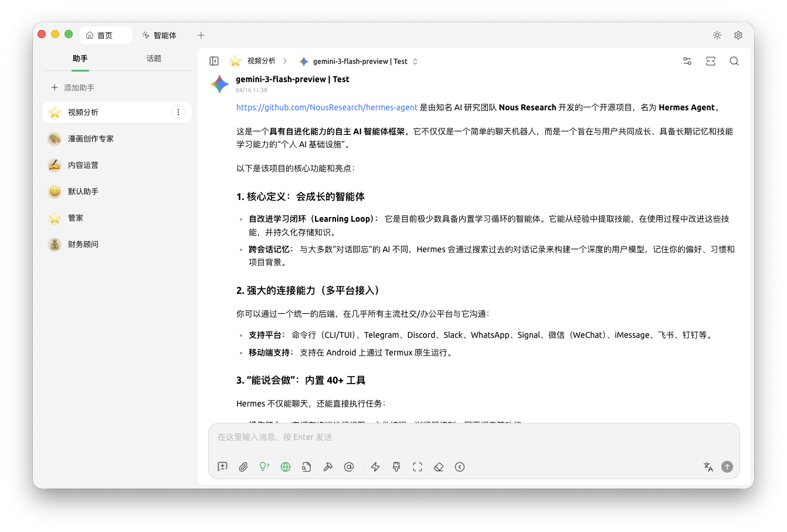Attach a file with the paperclip icon
Screen dimensions: 787x532
point(243,466)
